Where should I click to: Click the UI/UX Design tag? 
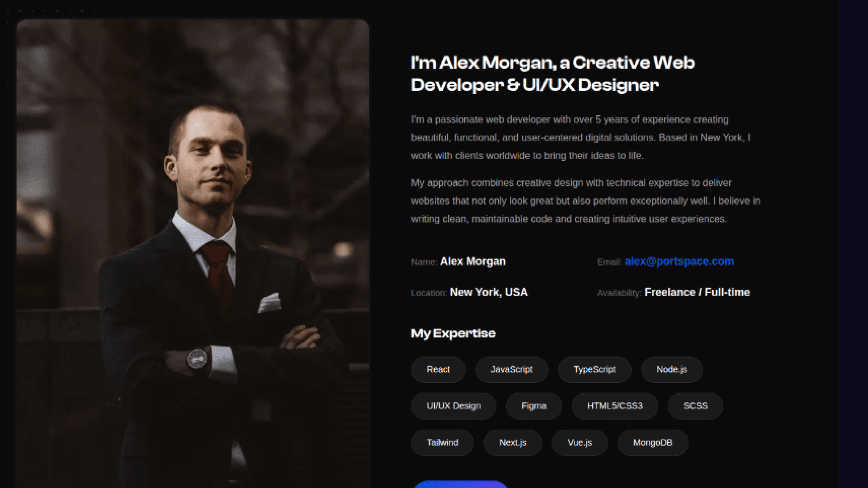pos(453,406)
